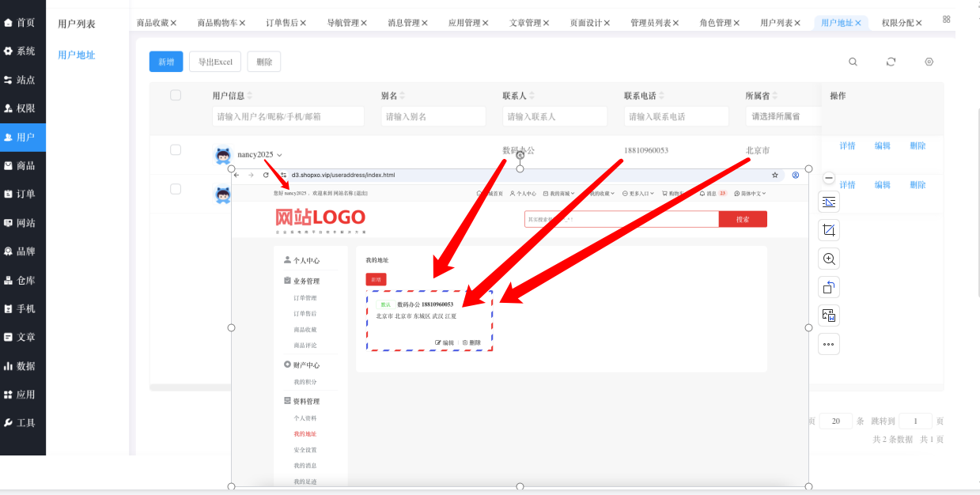
Task: Click the 导出Excel button
Action: [215, 62]
